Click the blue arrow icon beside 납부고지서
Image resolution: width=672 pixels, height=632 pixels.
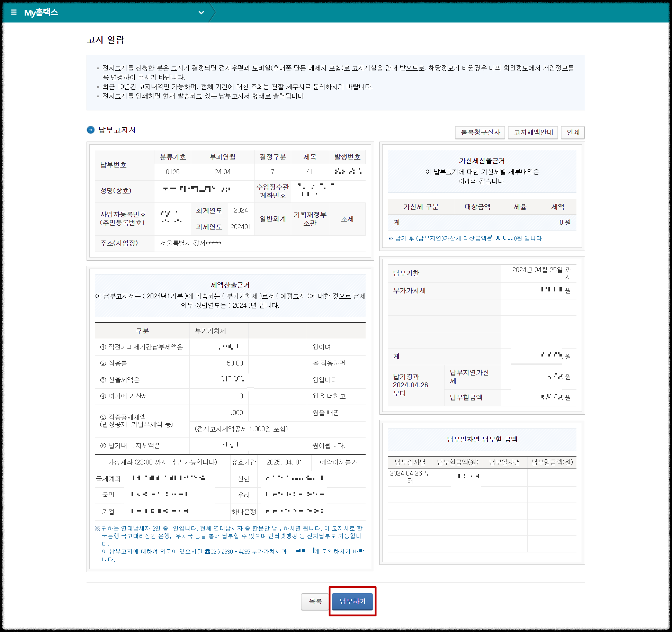click(x=91, y=130)
